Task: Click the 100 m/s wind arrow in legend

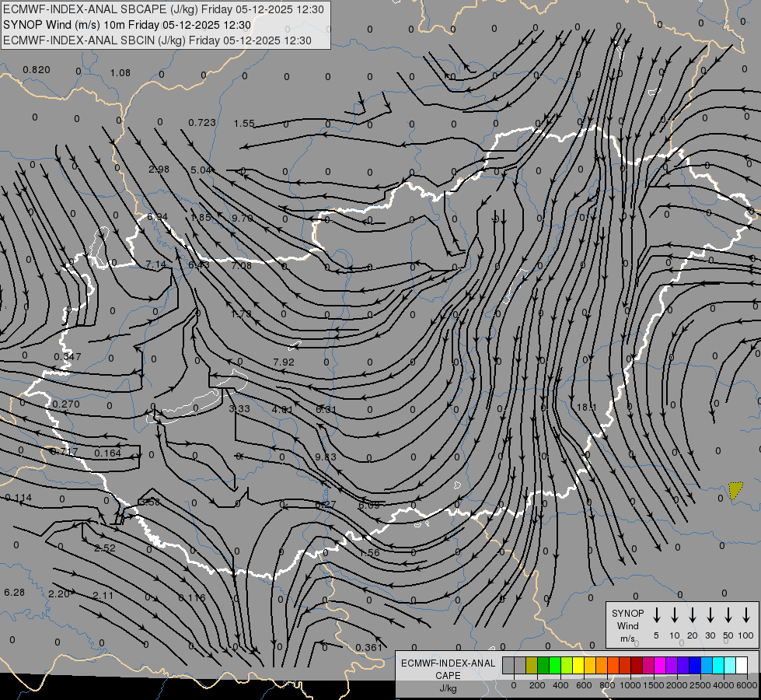Action: [746, 615]
